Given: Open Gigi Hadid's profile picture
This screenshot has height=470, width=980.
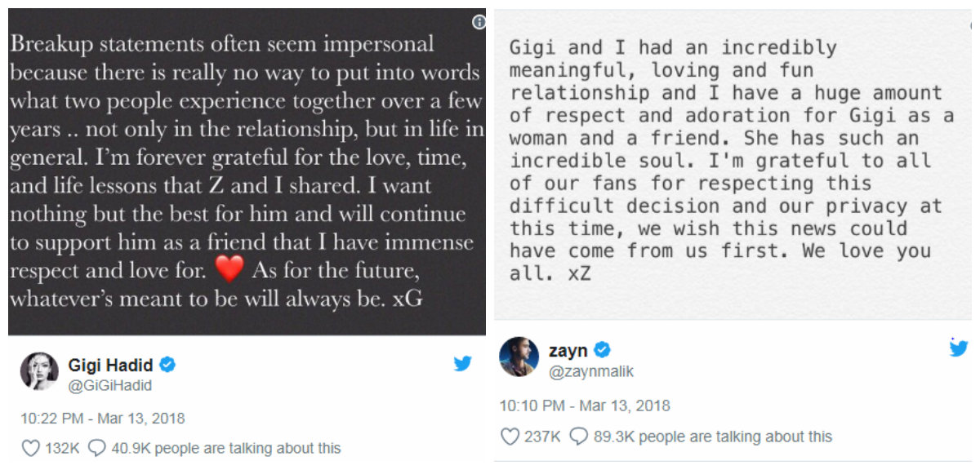Looking at the screenshot, I should coord(39,373).
